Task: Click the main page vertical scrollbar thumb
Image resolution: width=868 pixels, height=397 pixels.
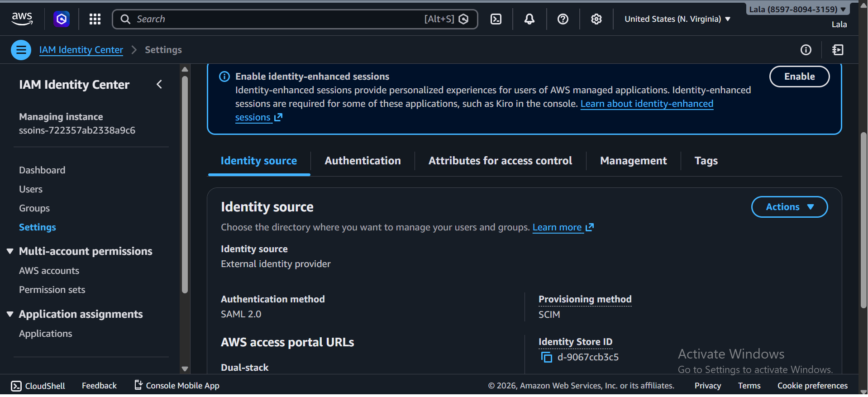Action: point(863,221)
